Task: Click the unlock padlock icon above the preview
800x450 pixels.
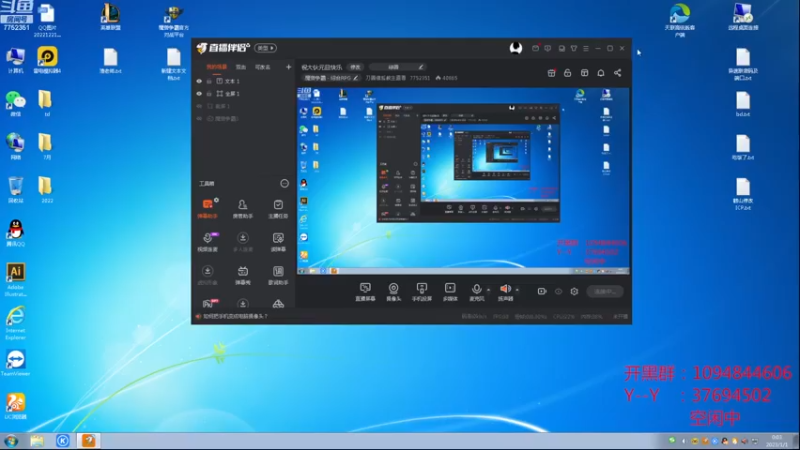Action: coord(567,73)
